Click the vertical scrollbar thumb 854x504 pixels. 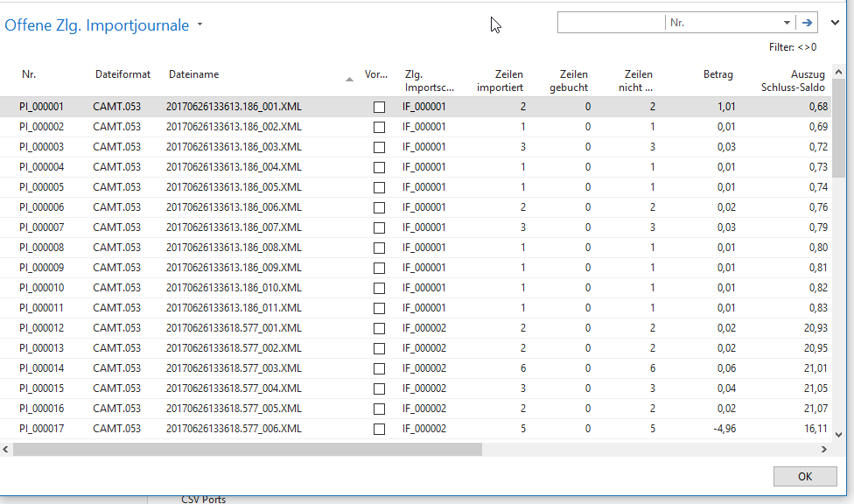(839, 128)
